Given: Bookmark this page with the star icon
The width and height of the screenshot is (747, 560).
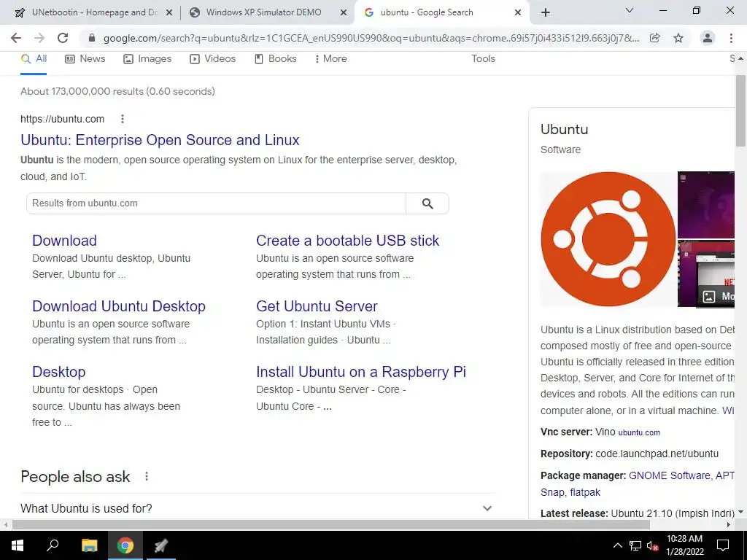Looking at the screenshot, I should pyautogui.click(x=678, y=38).
